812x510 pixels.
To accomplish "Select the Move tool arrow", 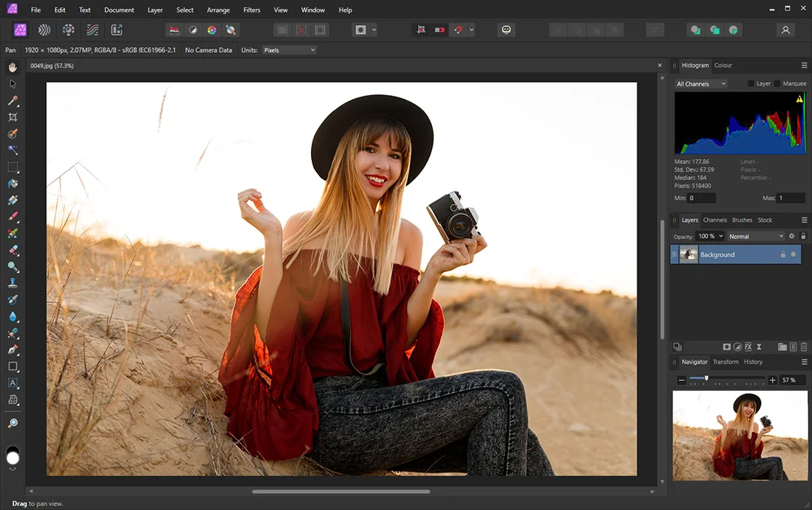I will pyautogui.click(x=13, y=84).
